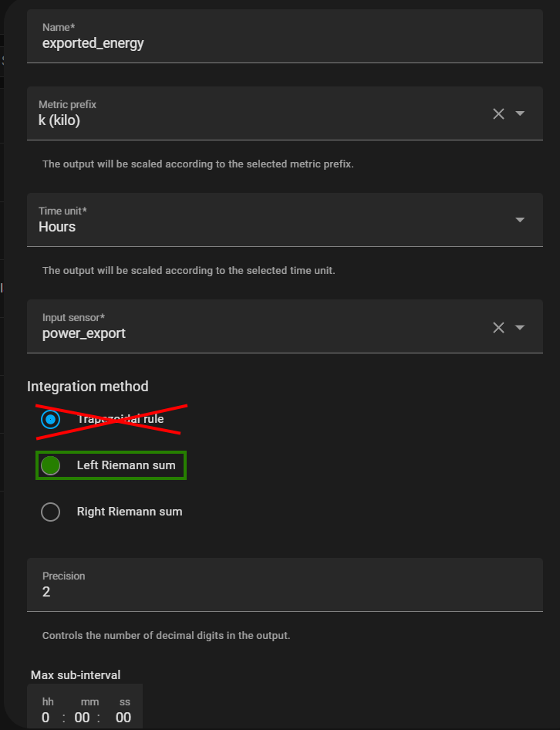Click the 'Left Riemann sum' label text
Image resolution: width=560 pixels, height=730 pixels.
pos(126,465)
